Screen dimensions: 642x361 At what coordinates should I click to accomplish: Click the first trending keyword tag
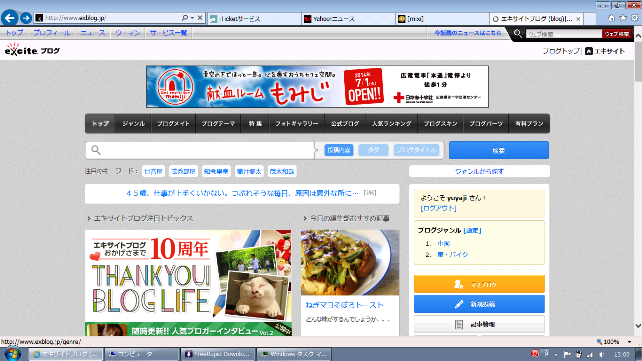pos(154,171)
